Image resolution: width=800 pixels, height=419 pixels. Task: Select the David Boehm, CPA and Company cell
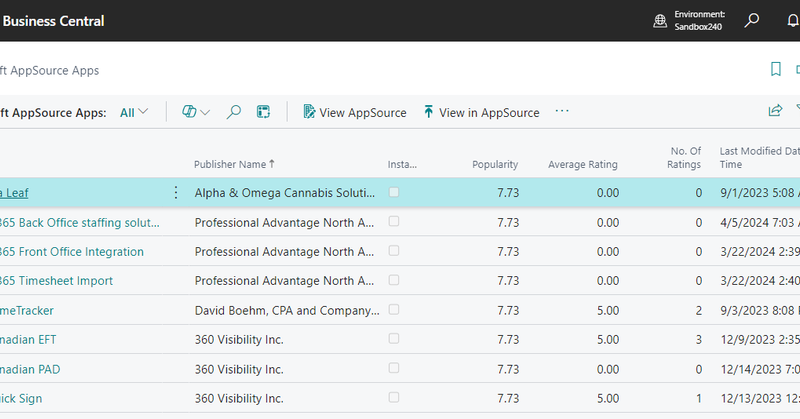(x=287, y=310)
